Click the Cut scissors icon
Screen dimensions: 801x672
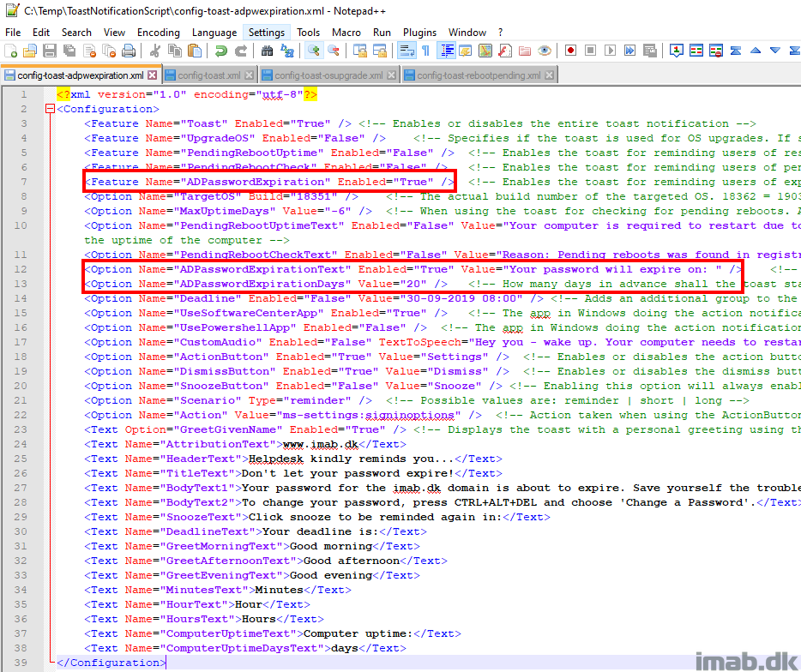pos(154,51)
